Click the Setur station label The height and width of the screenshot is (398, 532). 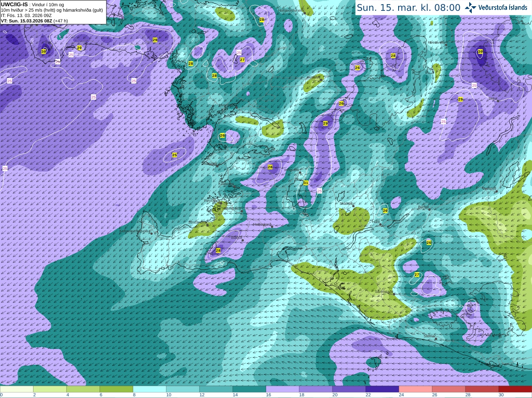[x=493, y=98]
